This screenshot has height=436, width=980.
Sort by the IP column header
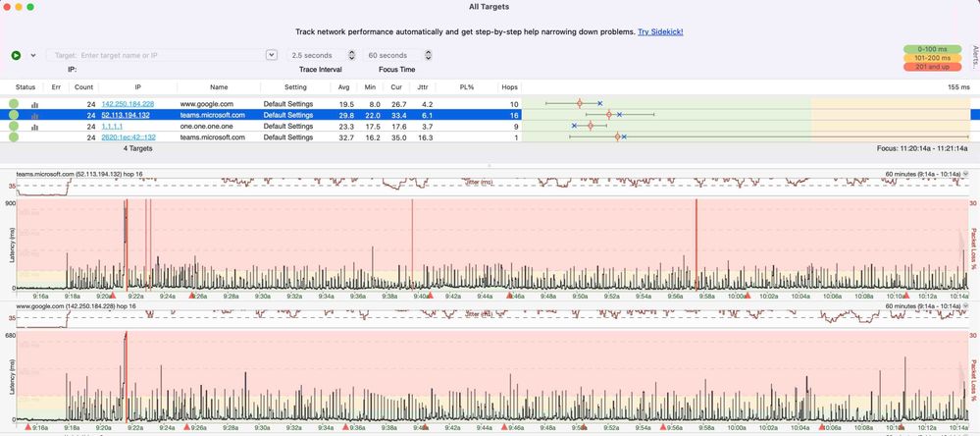137,87
